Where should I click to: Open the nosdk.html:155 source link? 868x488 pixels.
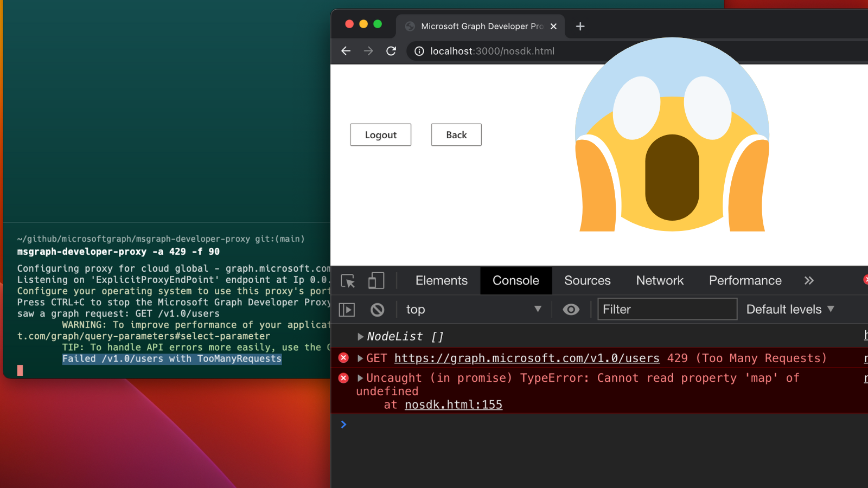click(x=453, y=405)
